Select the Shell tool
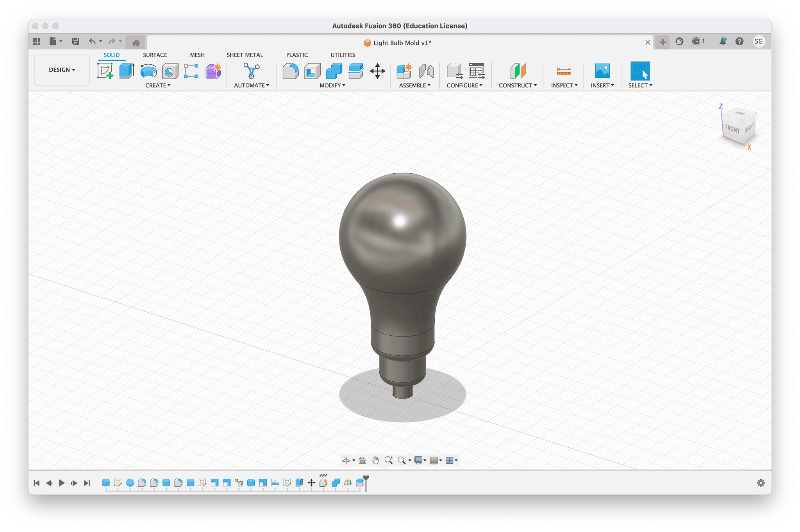 [312, 71]
